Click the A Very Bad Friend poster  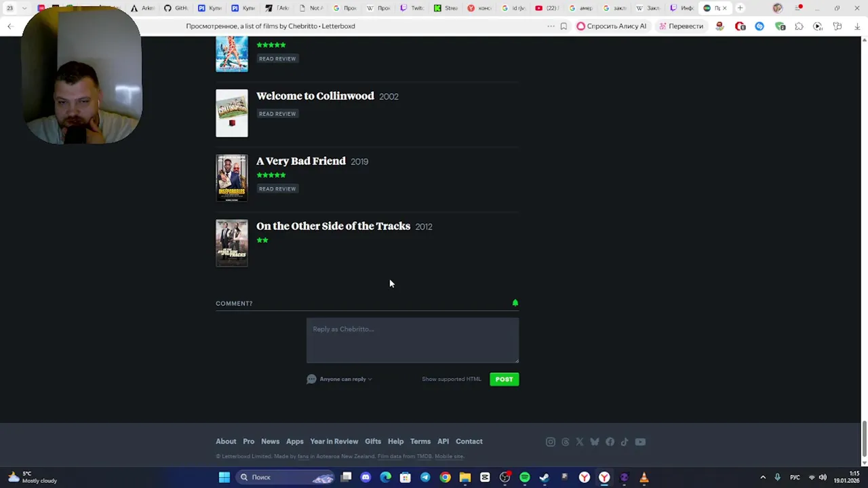pos(232,178)
